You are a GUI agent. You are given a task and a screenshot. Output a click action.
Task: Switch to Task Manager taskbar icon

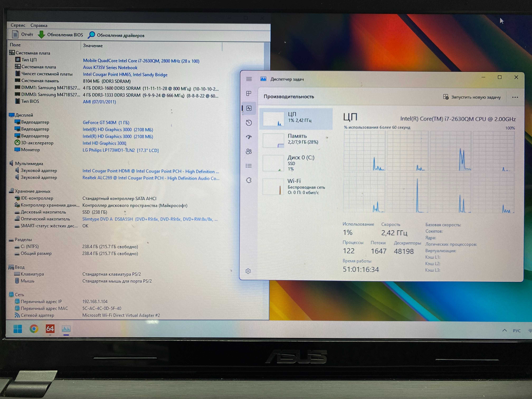pos(66,329)
